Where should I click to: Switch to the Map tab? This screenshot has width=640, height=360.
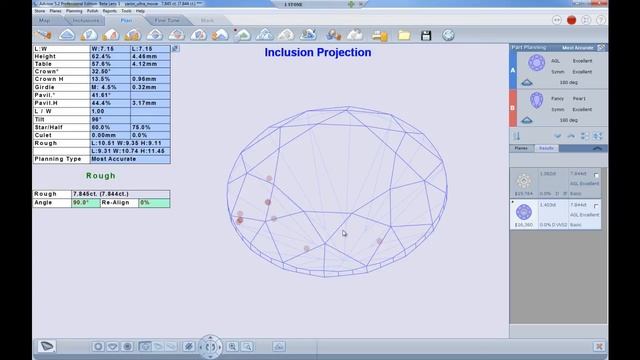click(44, 20)
